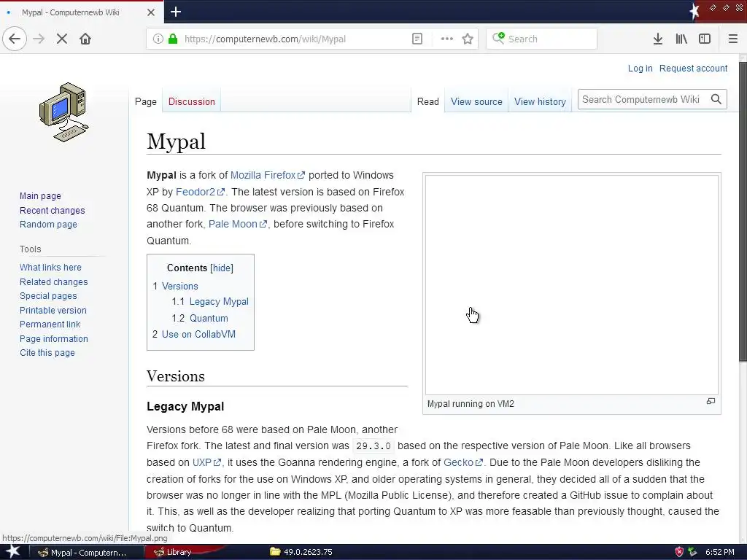Open the View history tab
This screenshot has width=747, height=560.
tap(540, 101)
